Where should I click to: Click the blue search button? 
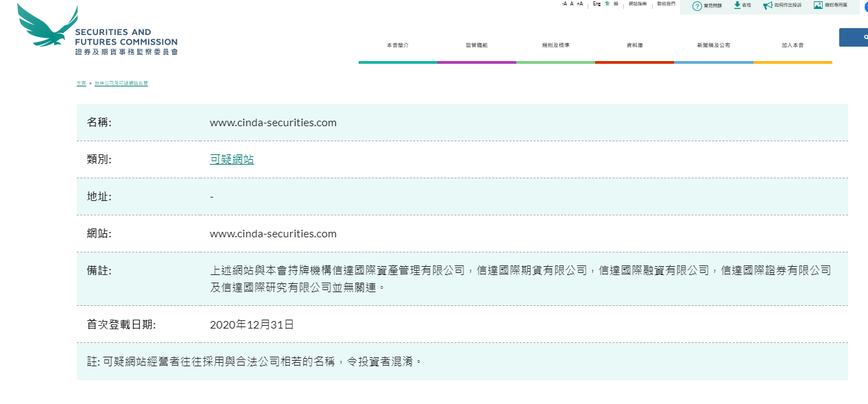[854, 37]
